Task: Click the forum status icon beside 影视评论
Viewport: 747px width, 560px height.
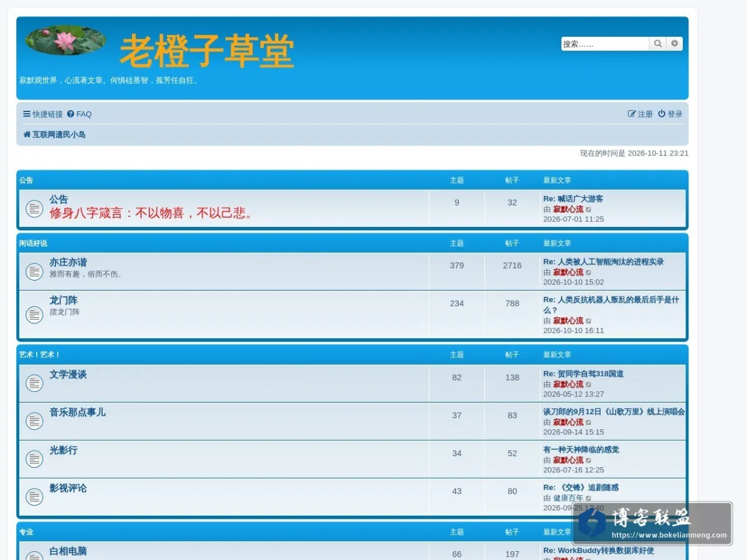Action: pos(34,497)
